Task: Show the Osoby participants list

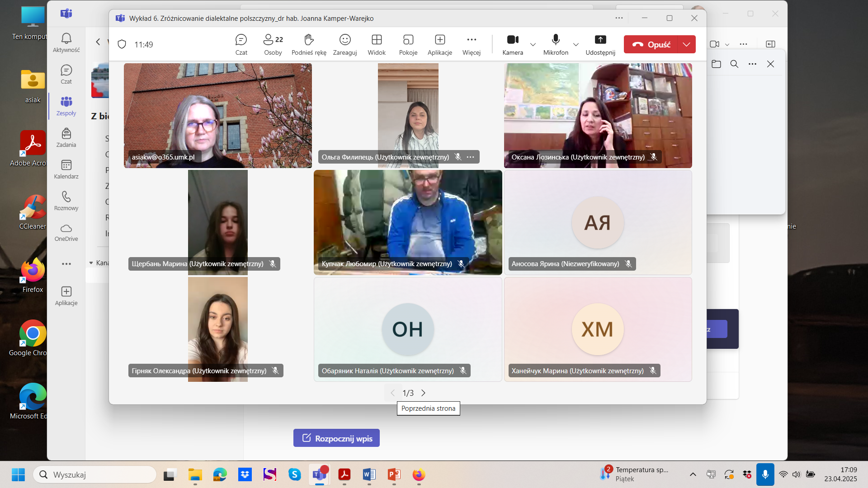Action: click(273, 44)
